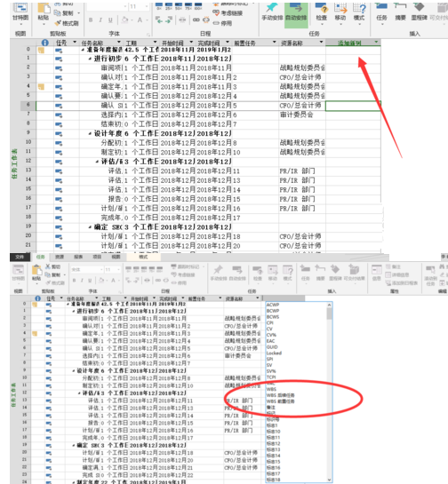Toggle Bold in the upper screenshot ribbon

(91, 20)
